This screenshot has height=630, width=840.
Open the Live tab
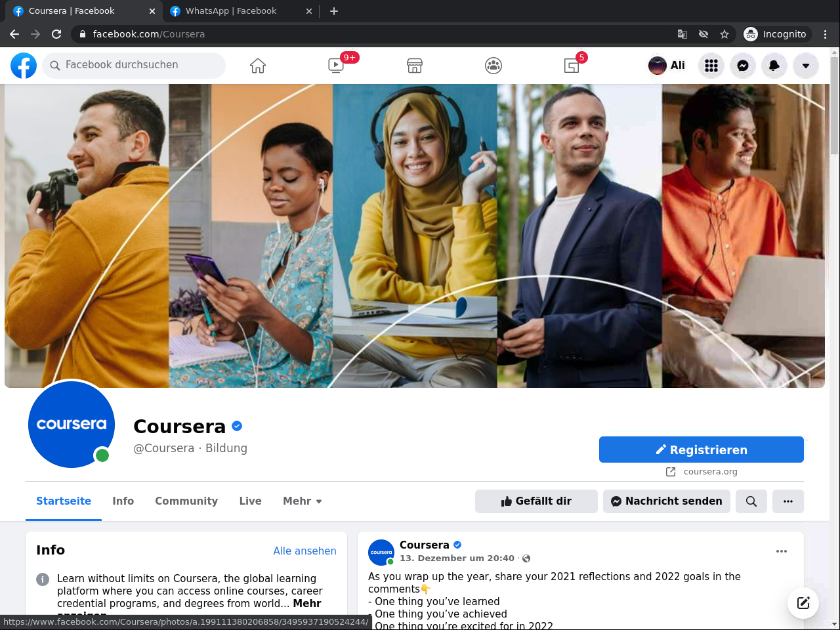[250, 501]
